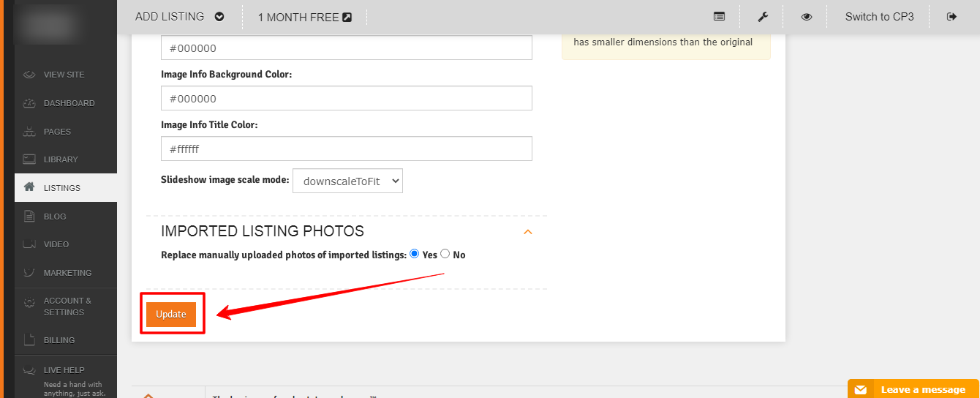Screen dimensions: 980x398
Task: Open the 1 Month Free link
Action: pos(304,17)
